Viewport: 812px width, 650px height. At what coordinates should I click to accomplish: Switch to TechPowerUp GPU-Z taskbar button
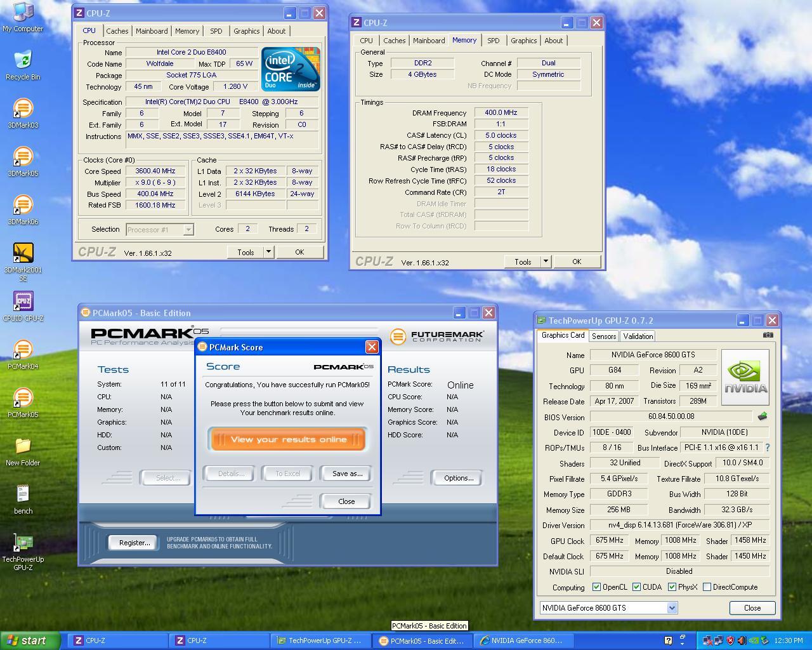(x=321, y=640)
